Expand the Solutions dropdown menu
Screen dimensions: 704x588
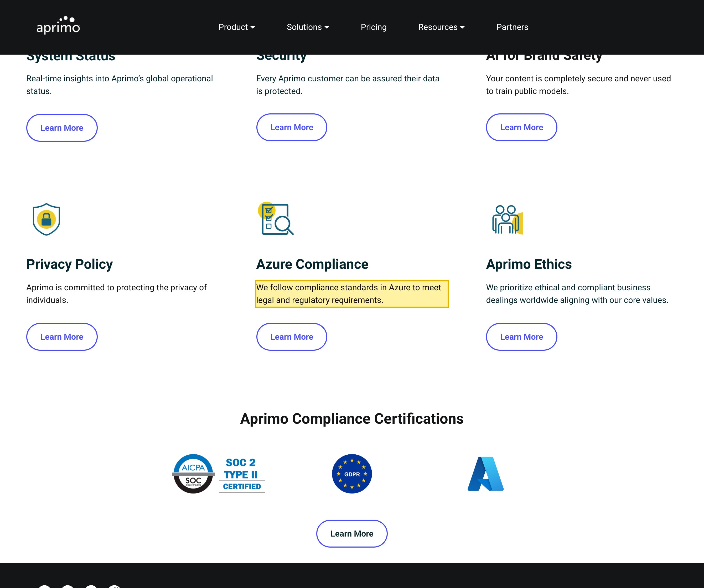(x=308, y=27)
